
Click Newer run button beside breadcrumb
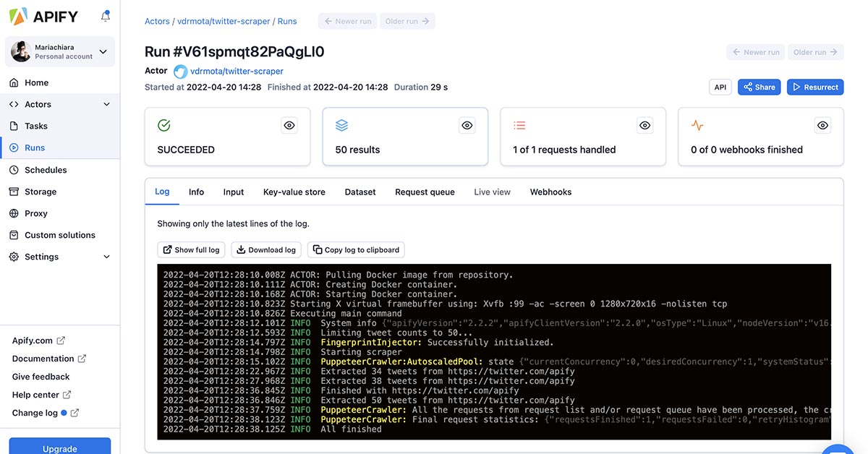click(x=347, y=21)
